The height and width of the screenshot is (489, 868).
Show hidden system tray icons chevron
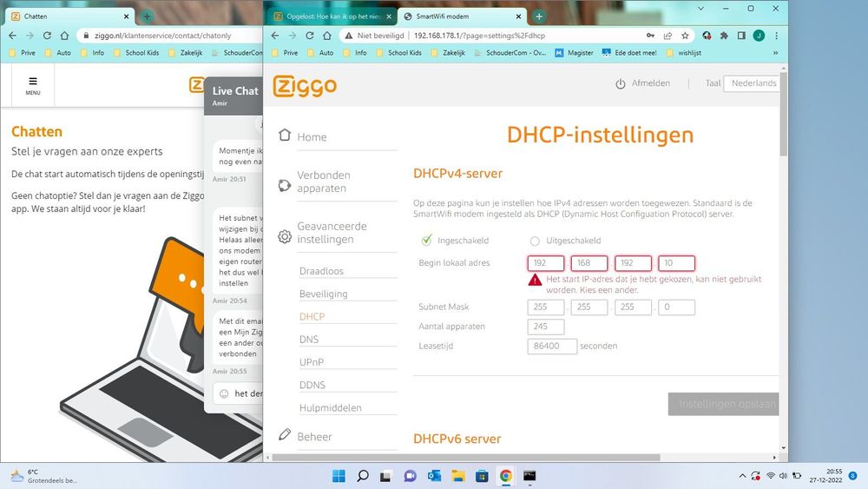(x=742, y=476)
